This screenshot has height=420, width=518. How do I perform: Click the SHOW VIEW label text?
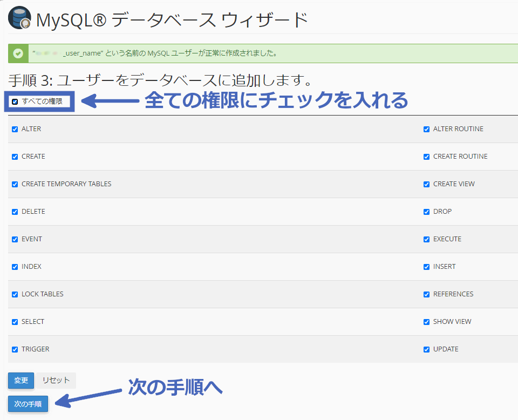pyautogui.click(x=452, y=322)
